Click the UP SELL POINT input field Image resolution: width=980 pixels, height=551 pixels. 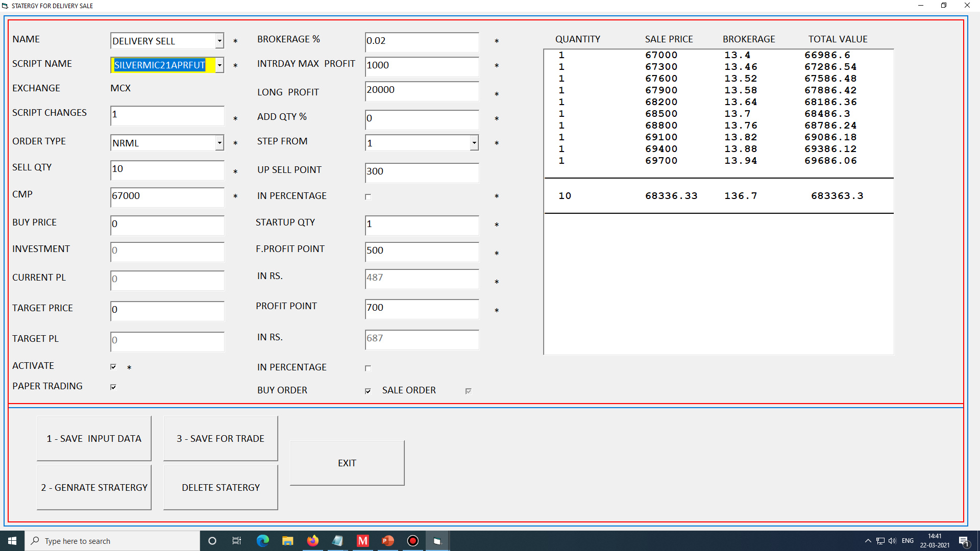(422, 172)
